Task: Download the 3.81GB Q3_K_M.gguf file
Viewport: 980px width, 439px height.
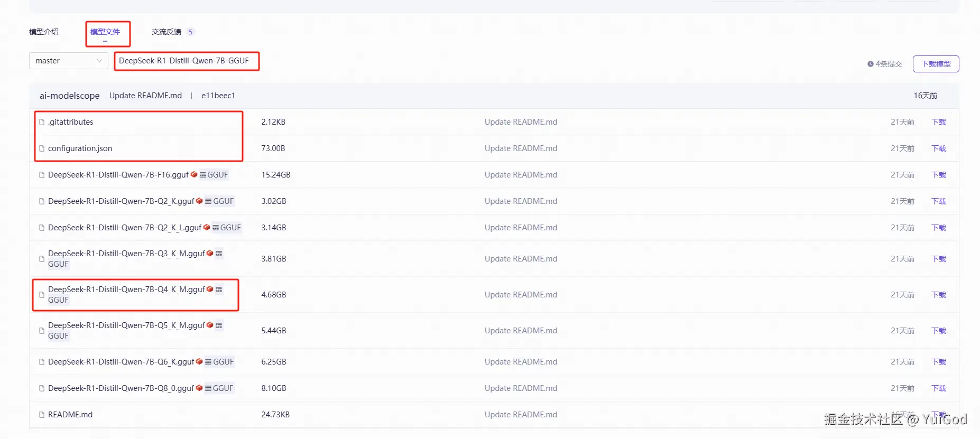Action: click(x=939, y=259)
